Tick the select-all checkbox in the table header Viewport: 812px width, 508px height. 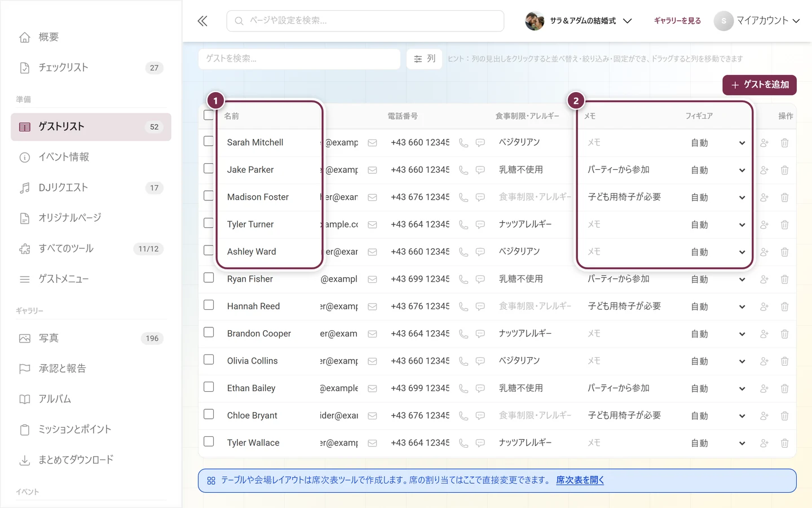pyautogui.click(x=209, y=115)
